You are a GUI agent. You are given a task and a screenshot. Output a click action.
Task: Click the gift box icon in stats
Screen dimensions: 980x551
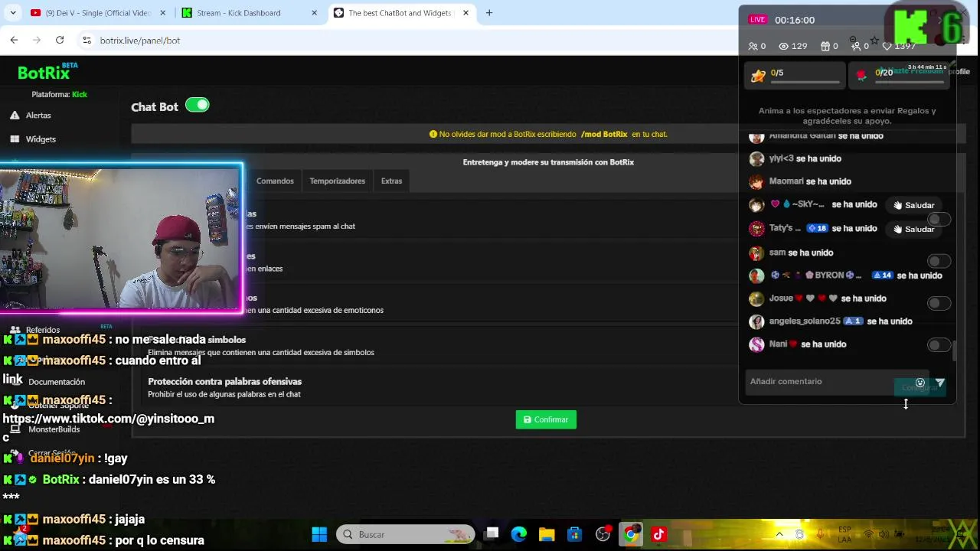(825, 46)
